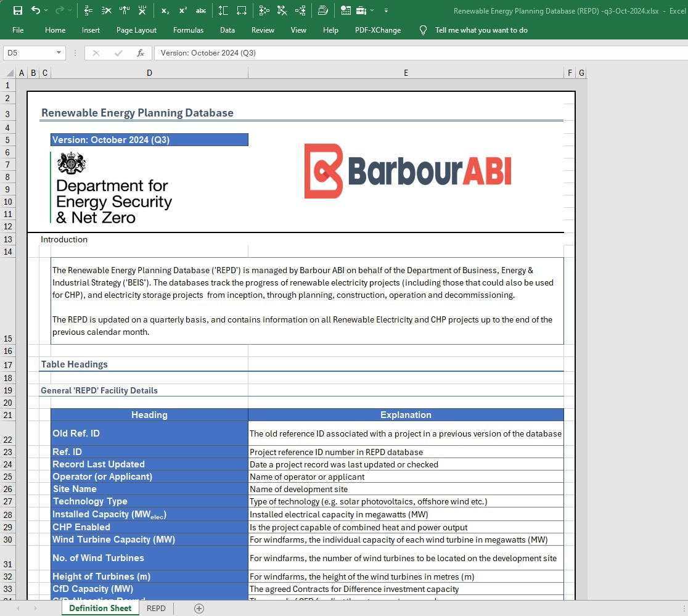
Task: Open the Undo history dropdown arrow
Action: click(46, 10)
